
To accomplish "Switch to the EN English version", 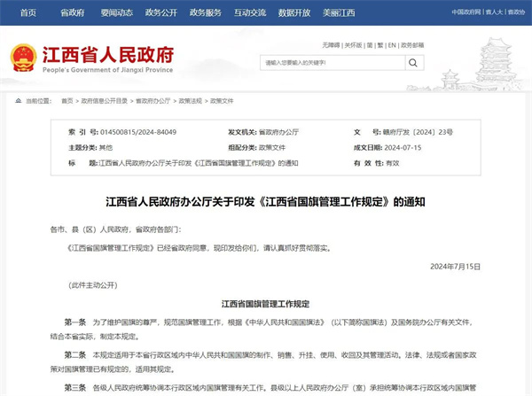I will click(392, 45).
